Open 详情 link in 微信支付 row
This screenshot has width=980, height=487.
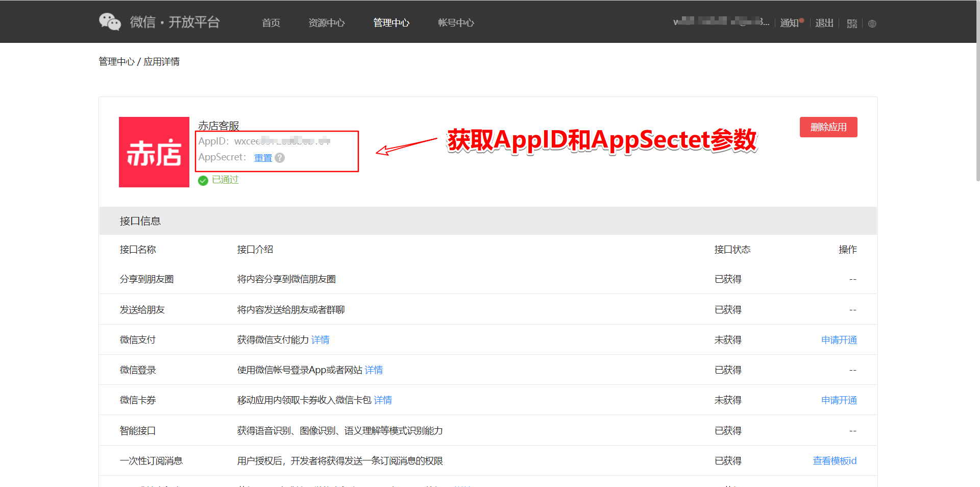pyautogui.click(x=321, y=340)
